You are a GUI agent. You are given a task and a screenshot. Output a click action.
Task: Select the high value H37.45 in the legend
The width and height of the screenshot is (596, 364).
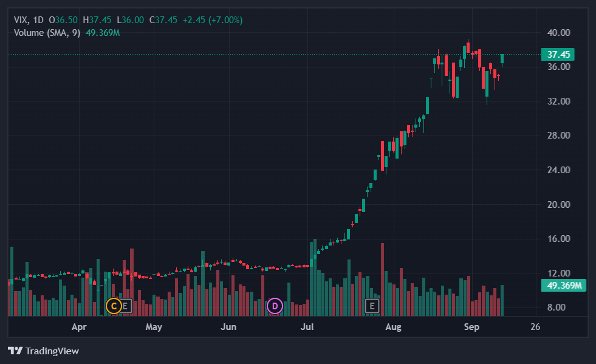(x=97, y=20)
